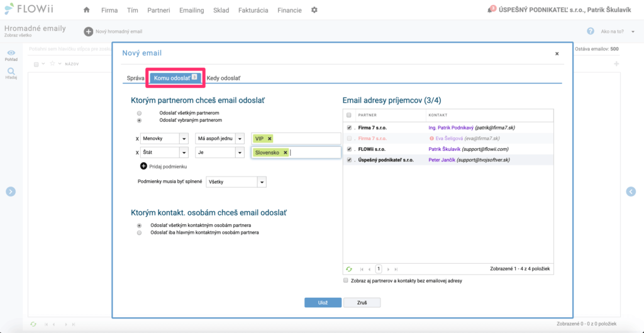Open Peter Jančík contact link
The image size is (644, 333).
point(443,160)
